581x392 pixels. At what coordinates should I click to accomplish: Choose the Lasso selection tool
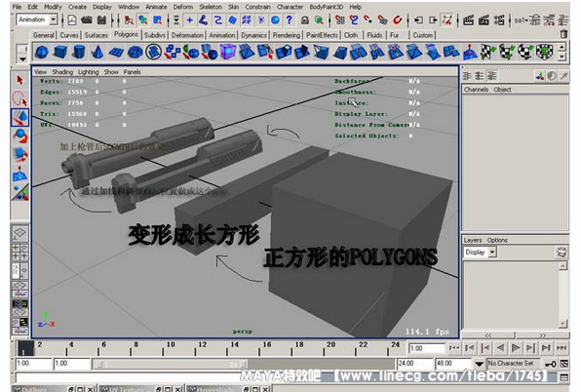coord(19,98)
